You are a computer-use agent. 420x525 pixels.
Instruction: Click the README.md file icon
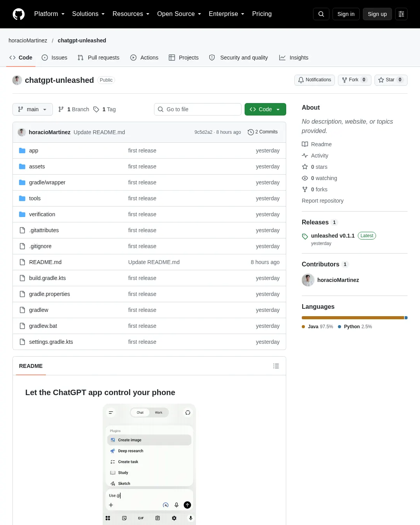22,262
